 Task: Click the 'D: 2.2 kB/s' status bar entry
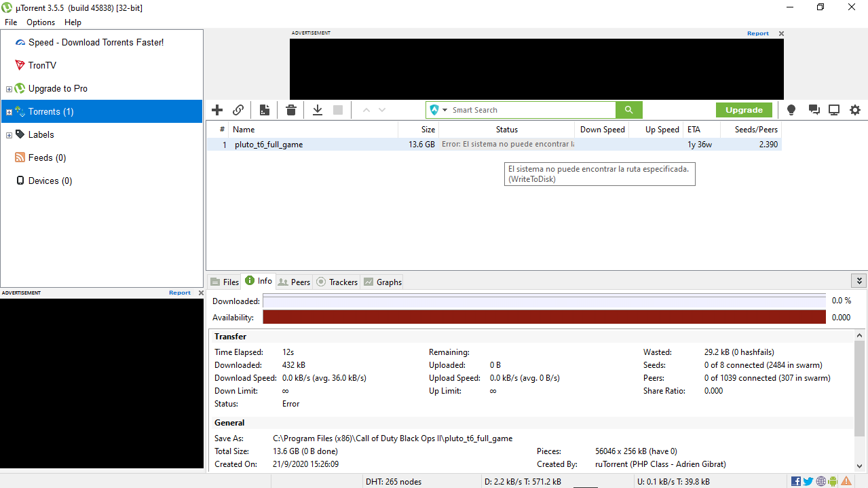click(523, 482)
